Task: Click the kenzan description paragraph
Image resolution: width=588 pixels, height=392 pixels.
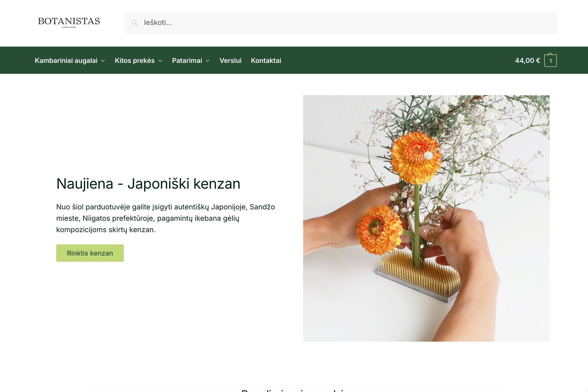Action: (x=165, y=218)
